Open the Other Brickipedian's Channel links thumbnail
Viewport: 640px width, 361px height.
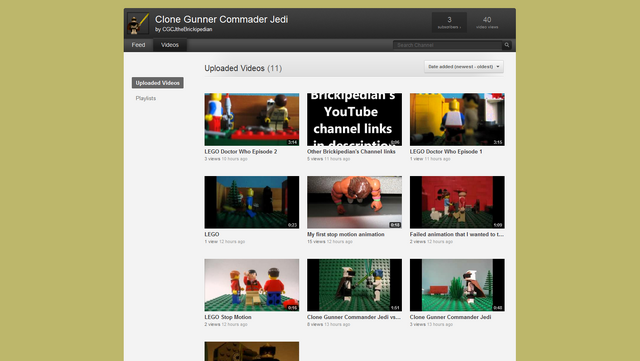click(x=354, y=119)
